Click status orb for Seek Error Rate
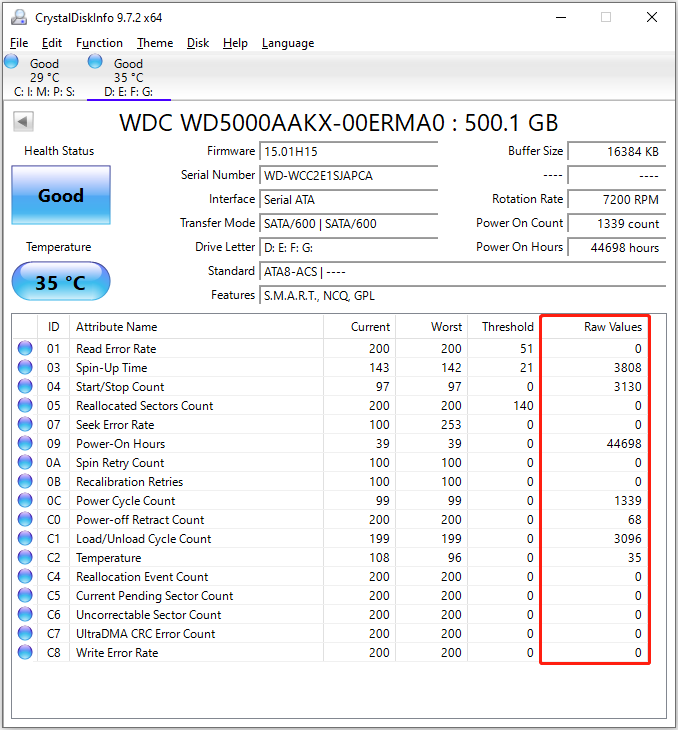678x730 pixels. (25, 425)
